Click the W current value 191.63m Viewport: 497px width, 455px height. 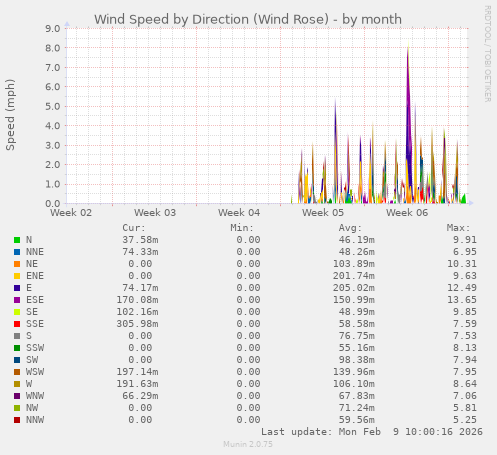[x=137, y=384]
